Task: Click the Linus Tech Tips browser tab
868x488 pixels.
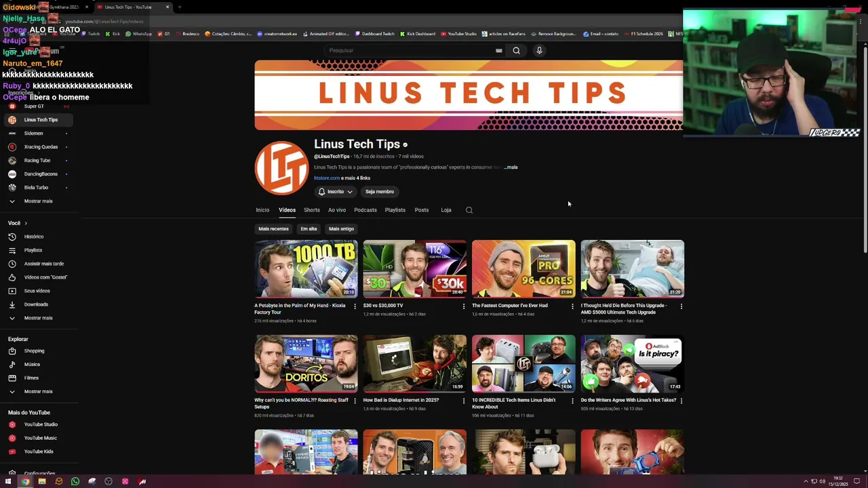Action: click(128, 7)
